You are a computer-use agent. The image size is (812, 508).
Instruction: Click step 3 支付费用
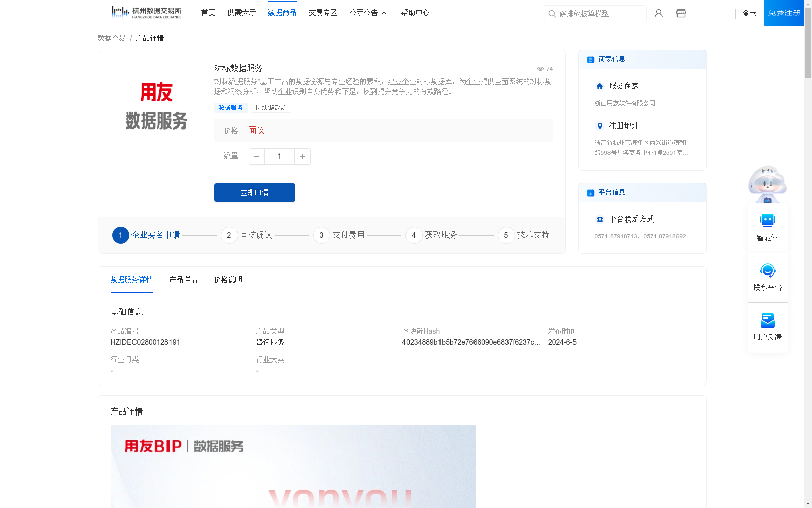[339, 235]
